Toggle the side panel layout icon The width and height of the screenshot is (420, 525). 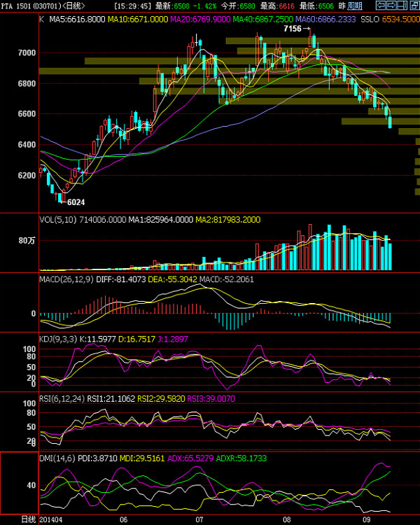coord(402,6)
